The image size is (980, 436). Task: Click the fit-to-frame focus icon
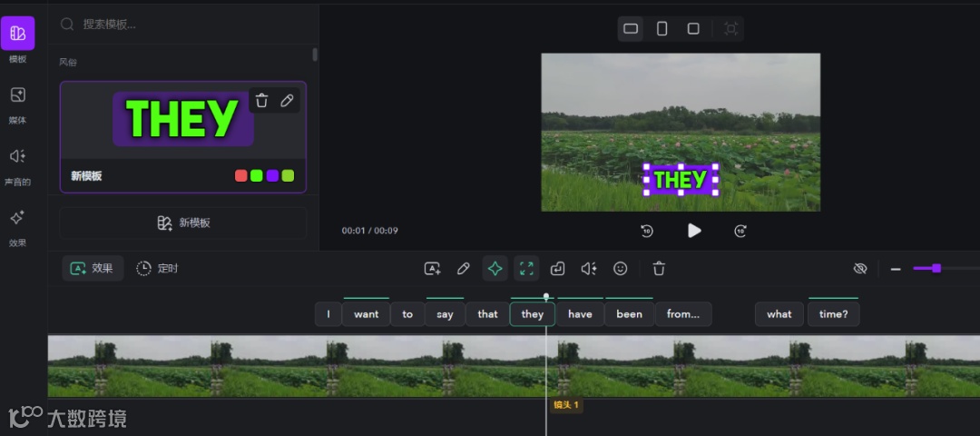[x=730, y=29]
